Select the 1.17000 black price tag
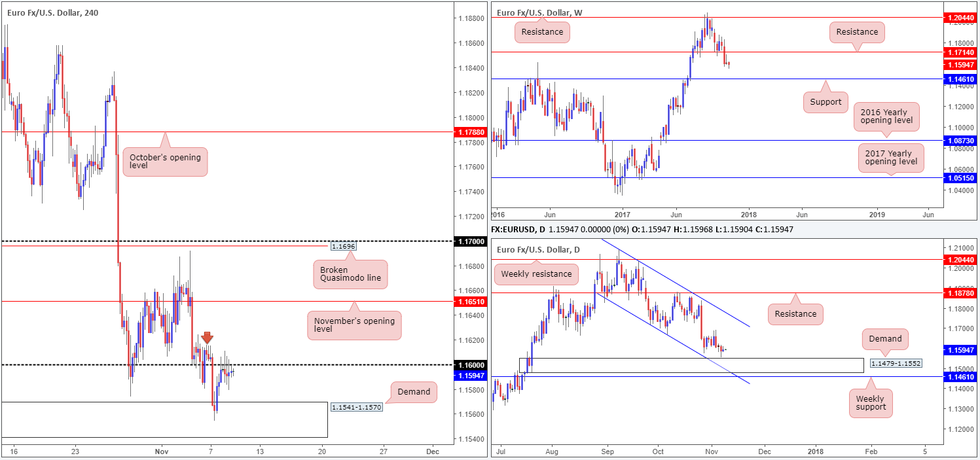Image resolution: width=980 pixels, height=460 pixels. pos(469,241)
